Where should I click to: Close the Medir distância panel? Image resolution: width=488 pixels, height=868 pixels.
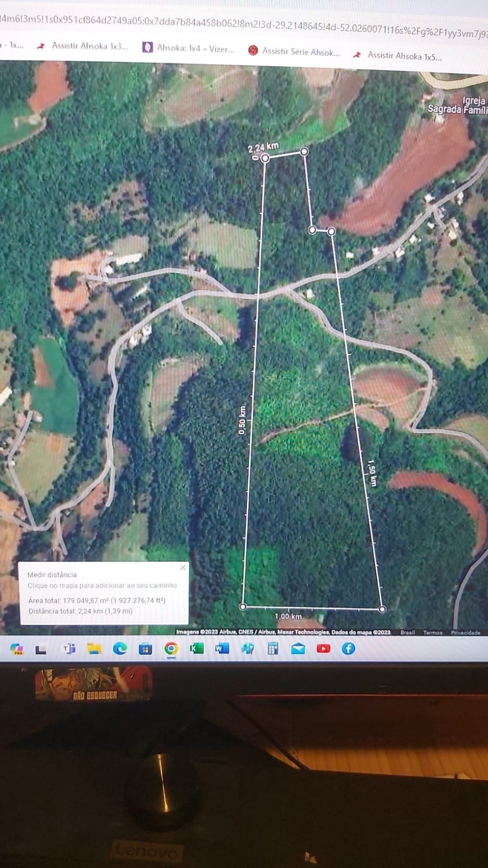(x=183, y=567)
